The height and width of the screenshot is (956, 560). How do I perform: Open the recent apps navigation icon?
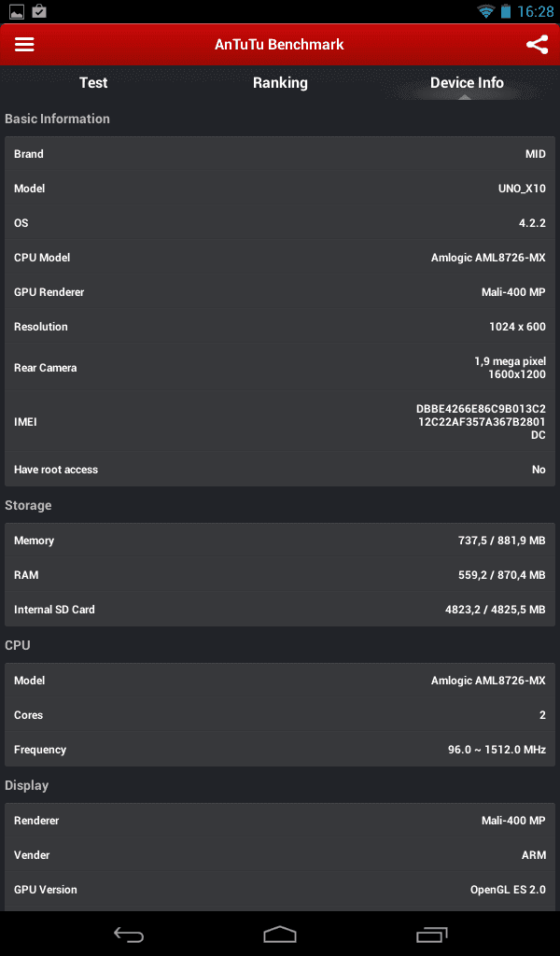point(431,934)
